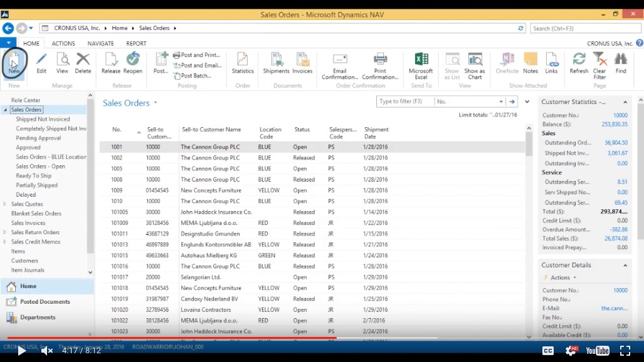Select Ready To Ship in tree
The width and height of the screenshot is (644, 362).
click(34, 175)
